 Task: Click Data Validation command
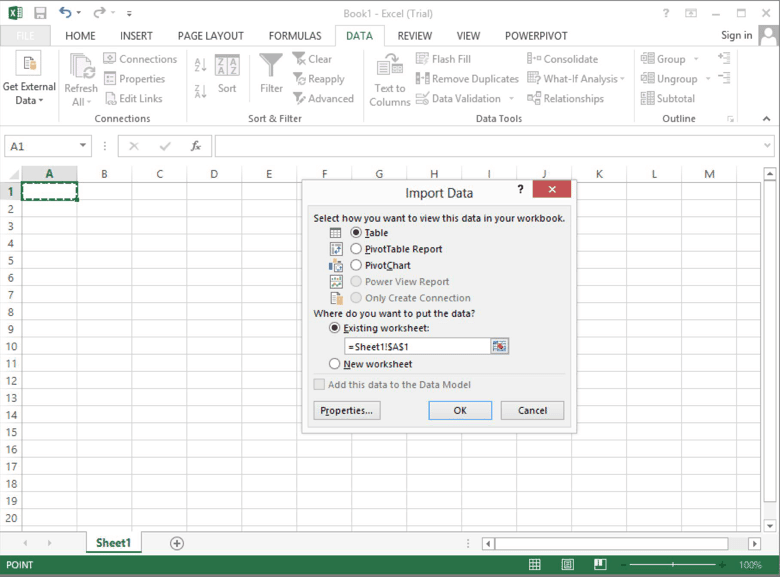tap(459, 98)
